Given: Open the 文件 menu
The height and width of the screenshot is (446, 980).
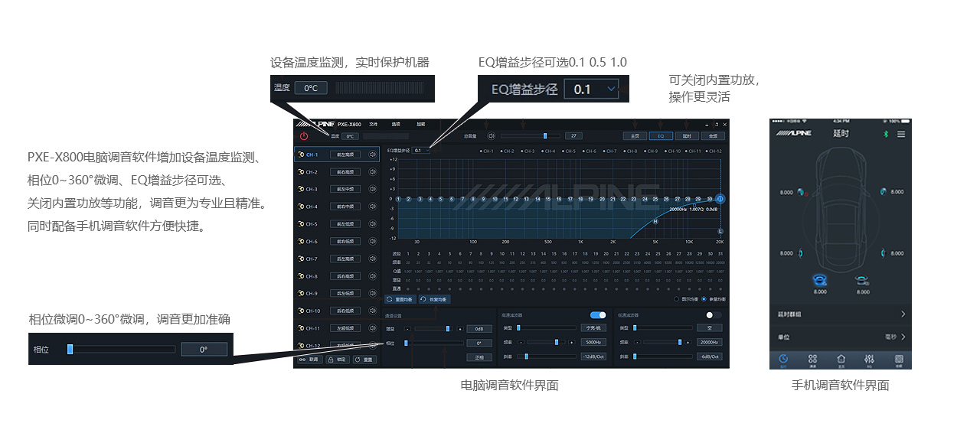Looking at the screenshot, I should pyautogui.click(x=374, y=124).
